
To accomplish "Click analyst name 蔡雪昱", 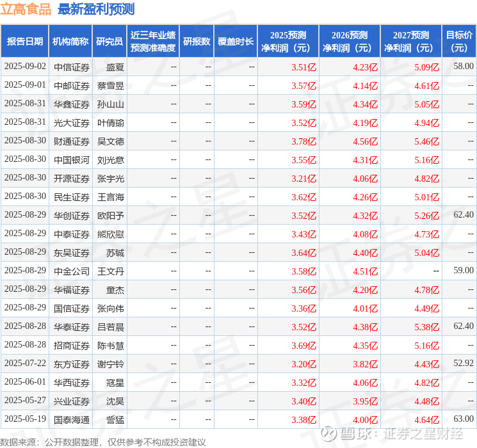I will 111,86.
